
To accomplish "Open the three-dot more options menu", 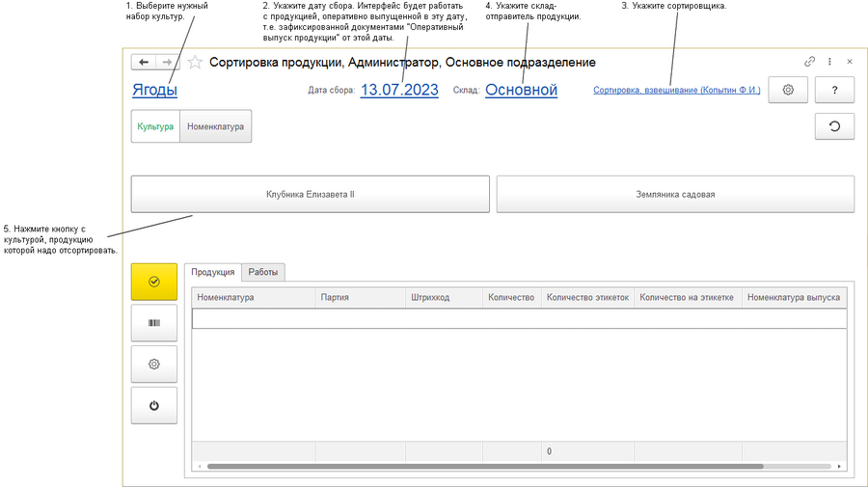I will coord(829,62).
